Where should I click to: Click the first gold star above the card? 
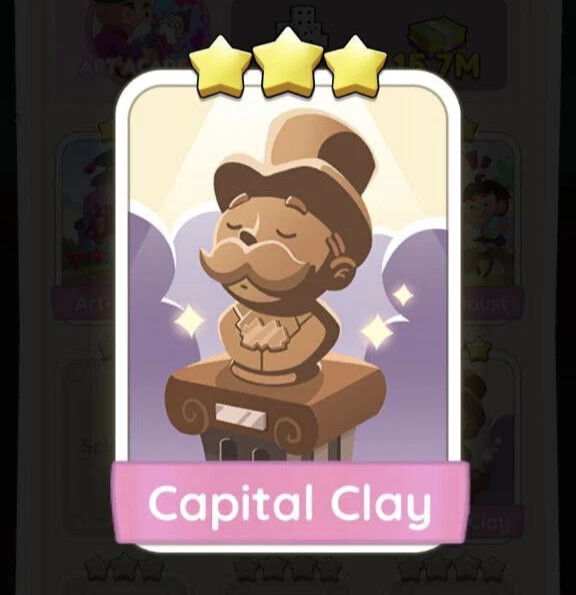(x=219, y=68)
